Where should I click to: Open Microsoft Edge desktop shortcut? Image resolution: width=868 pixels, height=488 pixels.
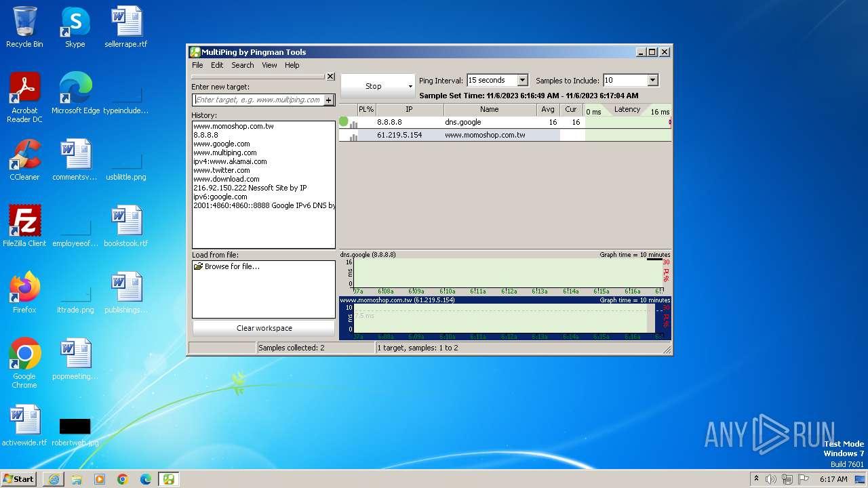click(75, 94)
